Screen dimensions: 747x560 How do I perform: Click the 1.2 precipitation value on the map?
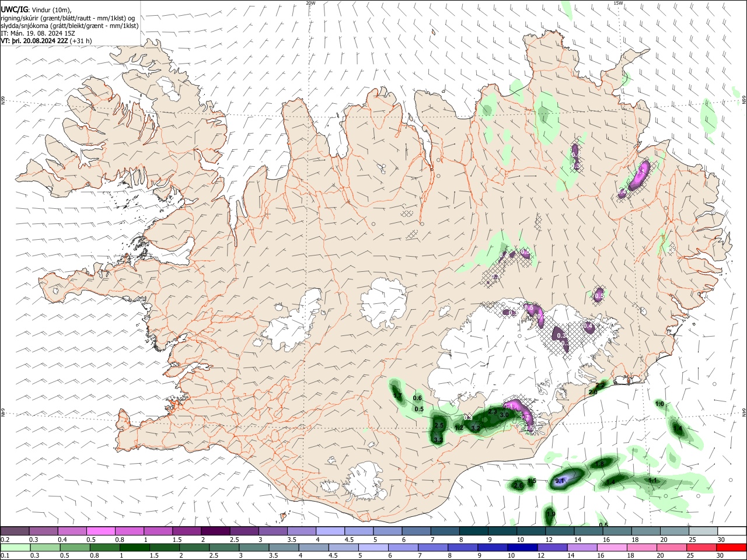pos(459,428)
